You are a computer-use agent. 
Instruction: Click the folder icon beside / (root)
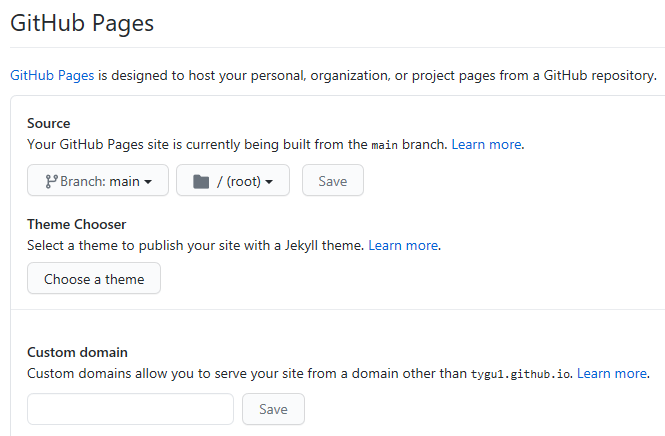coord(201,181)
